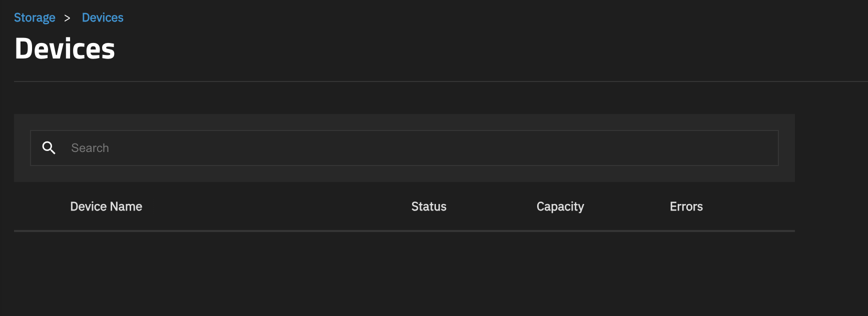Sort by the Errors column header
This screenshot has width=868, height=316.
pos(686,206)
